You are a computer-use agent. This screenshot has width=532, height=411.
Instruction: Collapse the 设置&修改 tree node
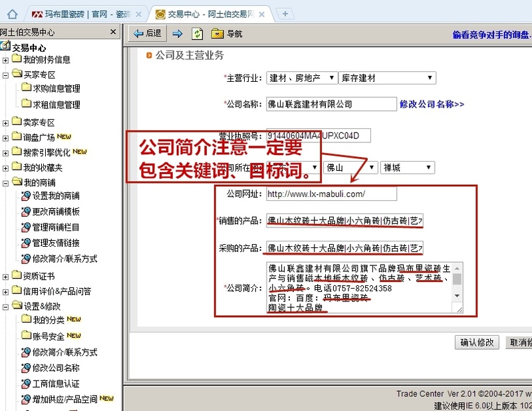pos(5,307)
